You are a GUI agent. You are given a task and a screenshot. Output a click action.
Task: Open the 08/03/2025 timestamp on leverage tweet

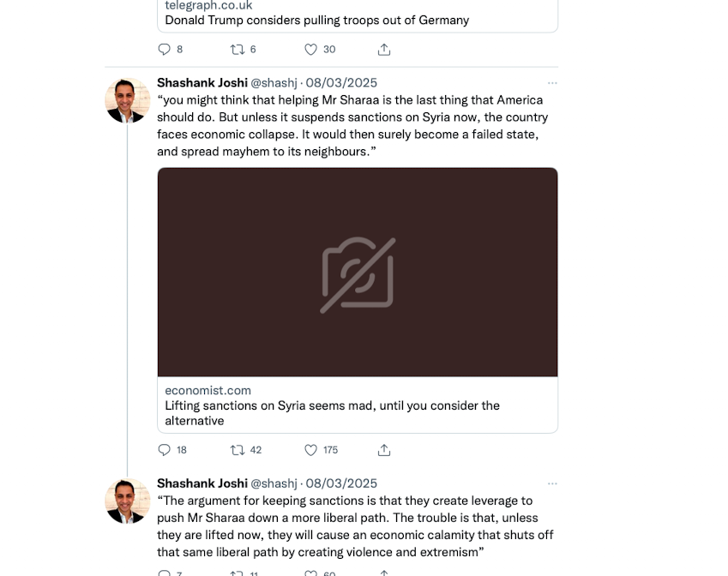341,483
